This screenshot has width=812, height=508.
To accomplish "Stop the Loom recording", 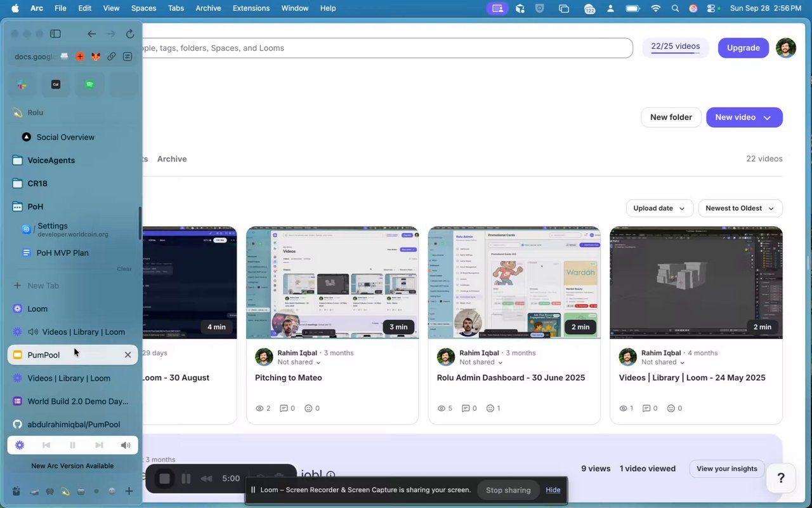I will 164,478.
